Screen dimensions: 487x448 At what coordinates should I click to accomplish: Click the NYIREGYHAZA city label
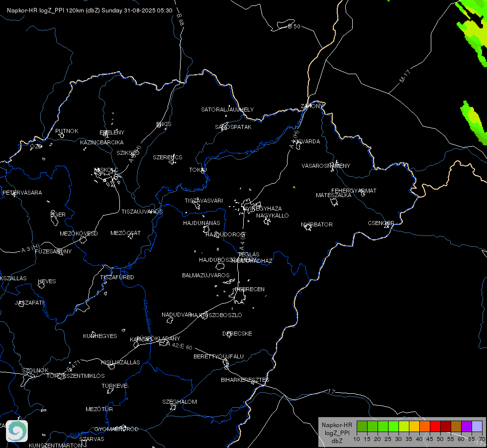pos(263,208)
